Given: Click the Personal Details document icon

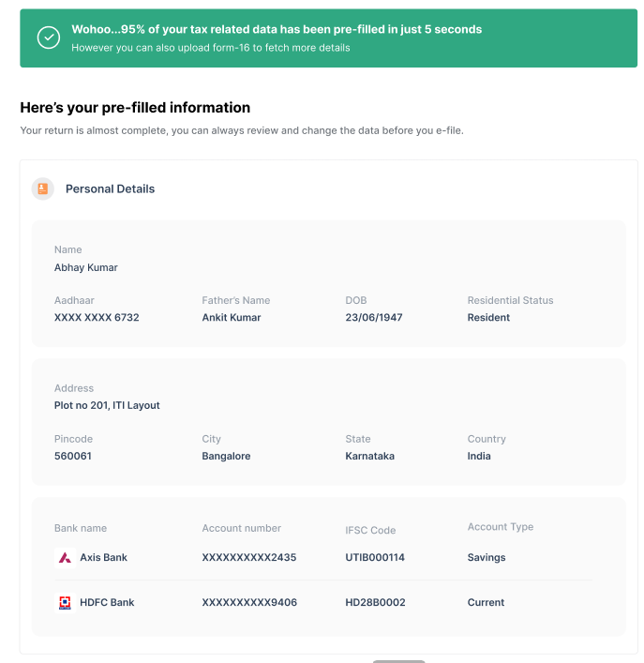Looking at the screenshot, I should pos(42,188).
